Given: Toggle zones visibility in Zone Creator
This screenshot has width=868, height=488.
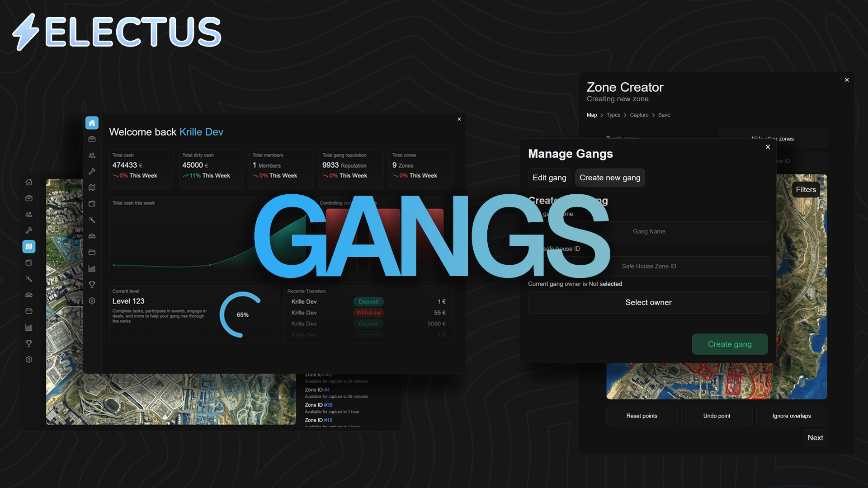Looking at the screenshot, I should [623, 139].
